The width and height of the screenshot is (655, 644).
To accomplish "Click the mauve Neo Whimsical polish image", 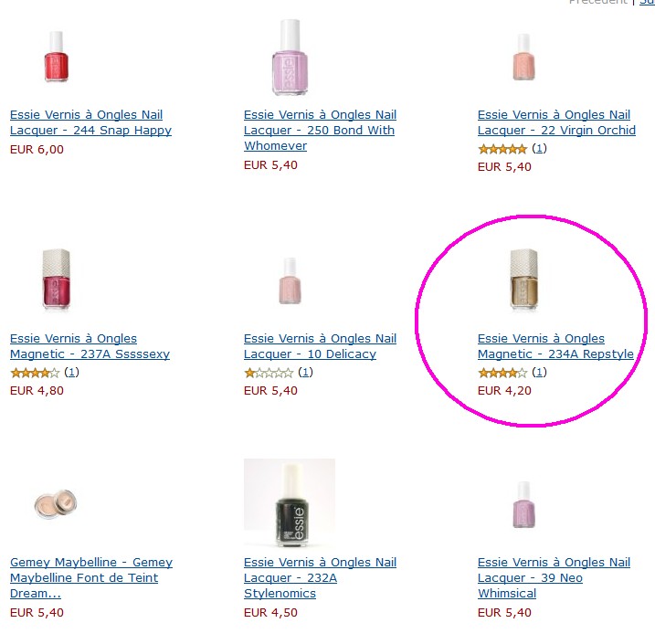I will (523, 503).
